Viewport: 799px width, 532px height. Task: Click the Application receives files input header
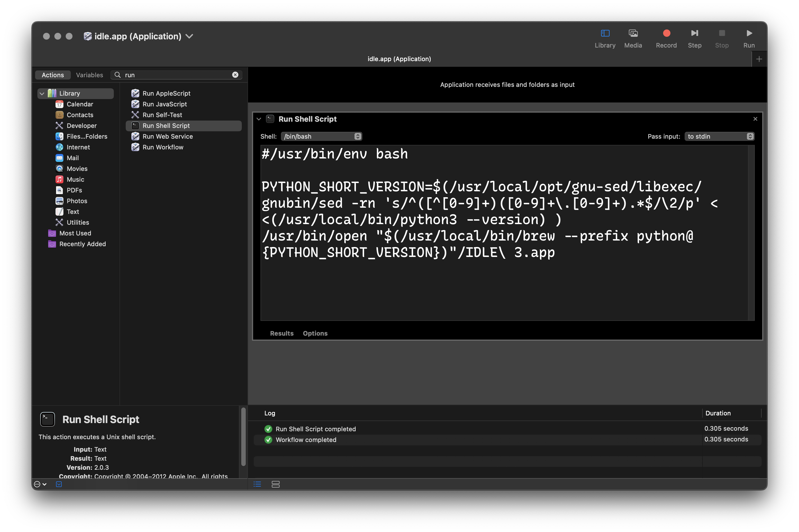507,85
